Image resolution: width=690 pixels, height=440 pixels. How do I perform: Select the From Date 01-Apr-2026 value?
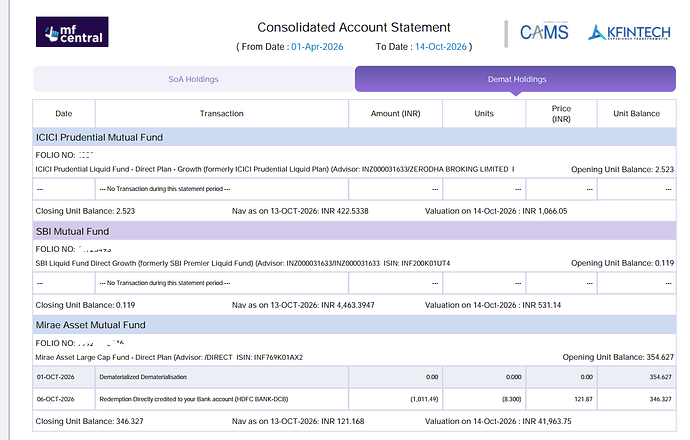click(317, 47)
